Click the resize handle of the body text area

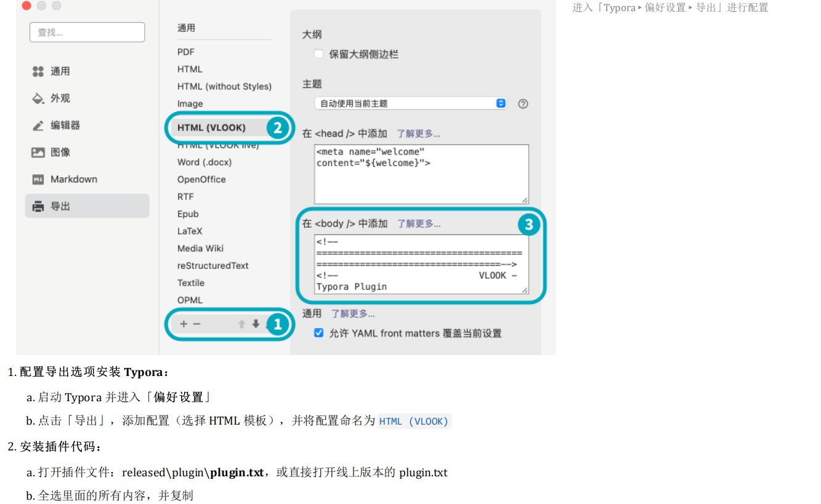[525, 290]
